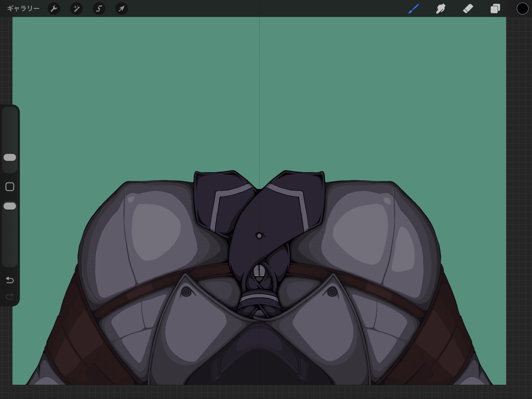
Task: Open the black active color picker
Action: click(x=522, y=9)
